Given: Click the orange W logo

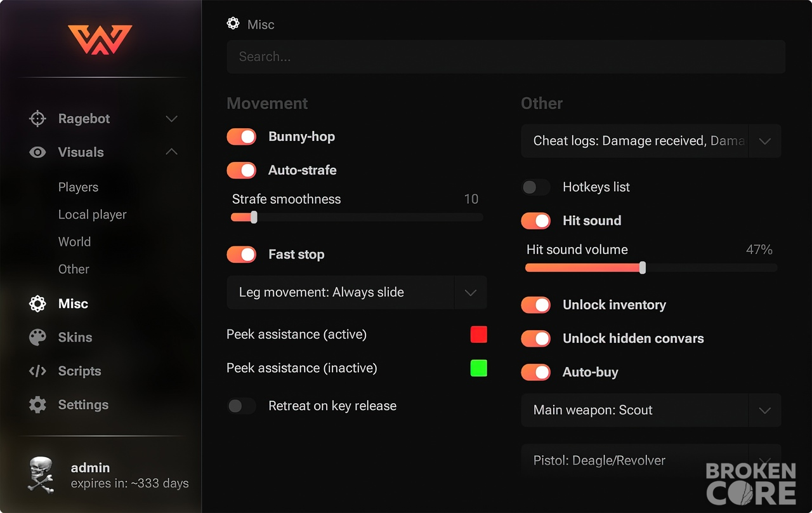Looking at the screenshot, I should (100, 39).
